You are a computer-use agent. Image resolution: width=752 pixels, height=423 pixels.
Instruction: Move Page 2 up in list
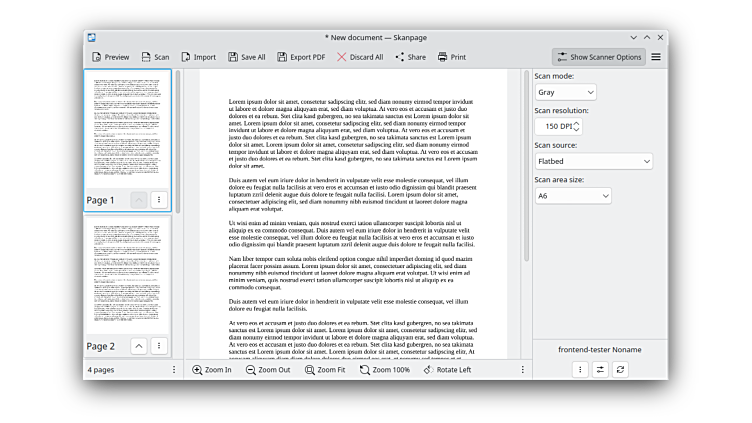pyautogui.click(x=139, y=346)
